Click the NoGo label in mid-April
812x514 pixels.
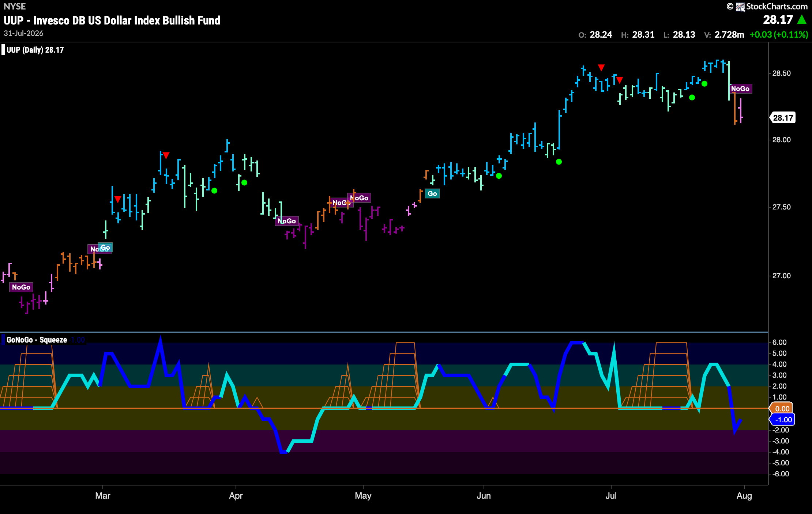[287, 221]
